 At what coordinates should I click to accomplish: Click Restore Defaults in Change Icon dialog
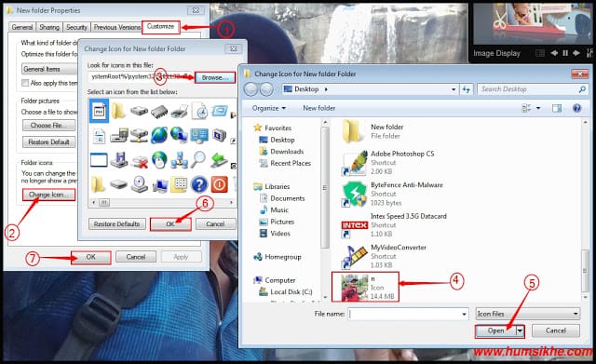(x=116, y=224)
